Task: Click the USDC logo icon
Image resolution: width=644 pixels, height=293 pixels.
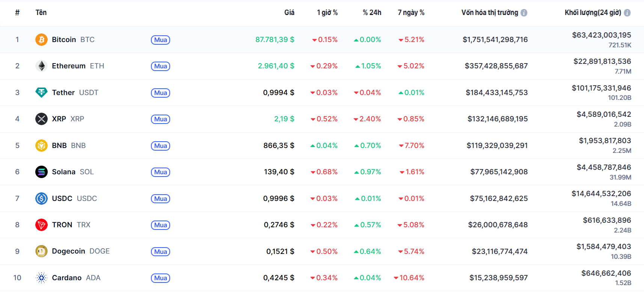Action: [x=41, y=198]
